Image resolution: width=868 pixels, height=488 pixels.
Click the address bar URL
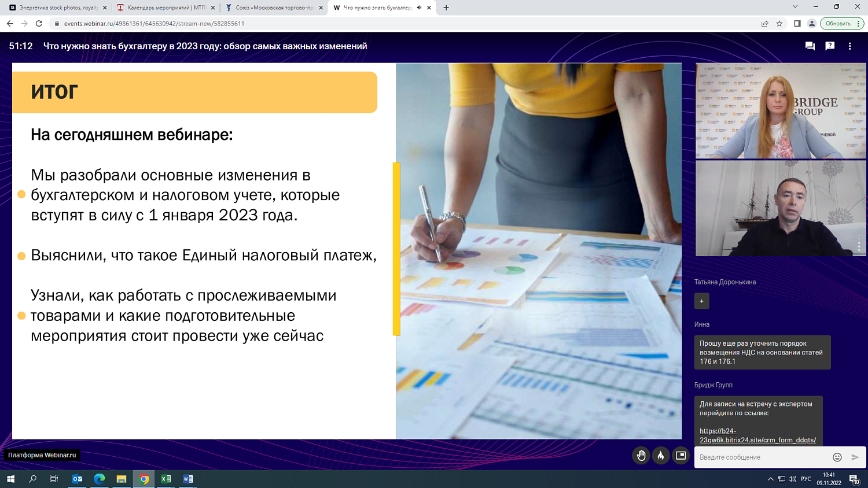point(154,24)
